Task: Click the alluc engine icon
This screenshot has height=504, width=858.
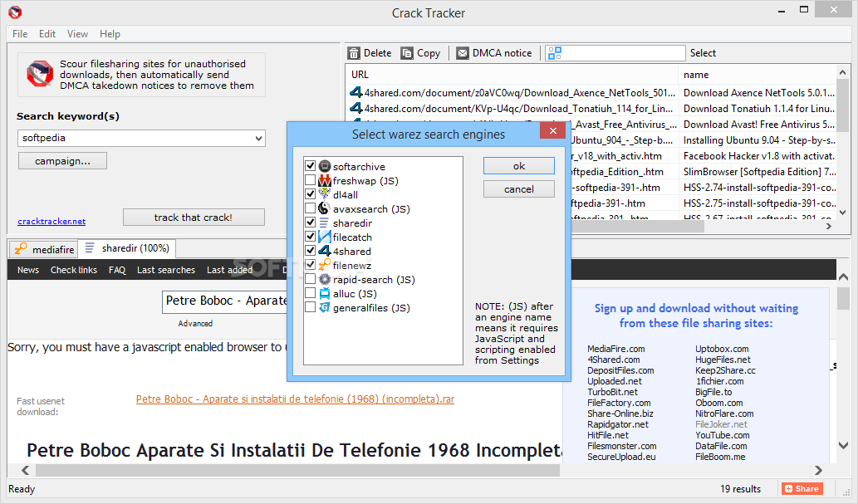Action: click(325, 293)
